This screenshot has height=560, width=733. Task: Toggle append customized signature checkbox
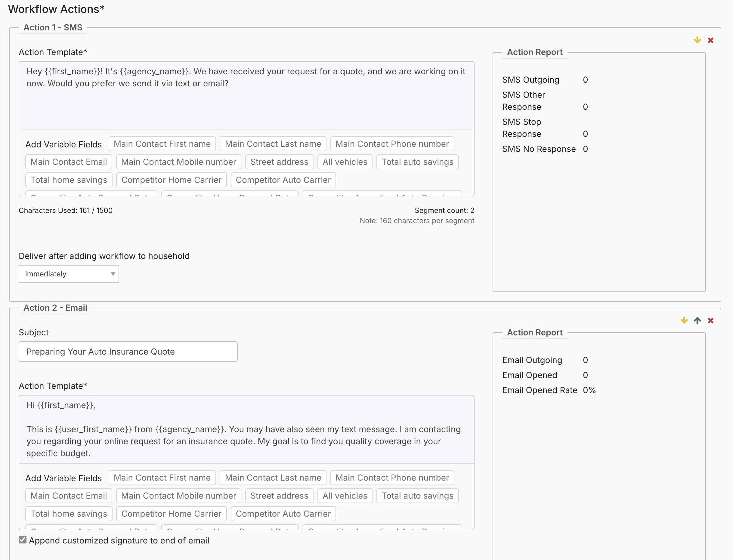(23, 540)
